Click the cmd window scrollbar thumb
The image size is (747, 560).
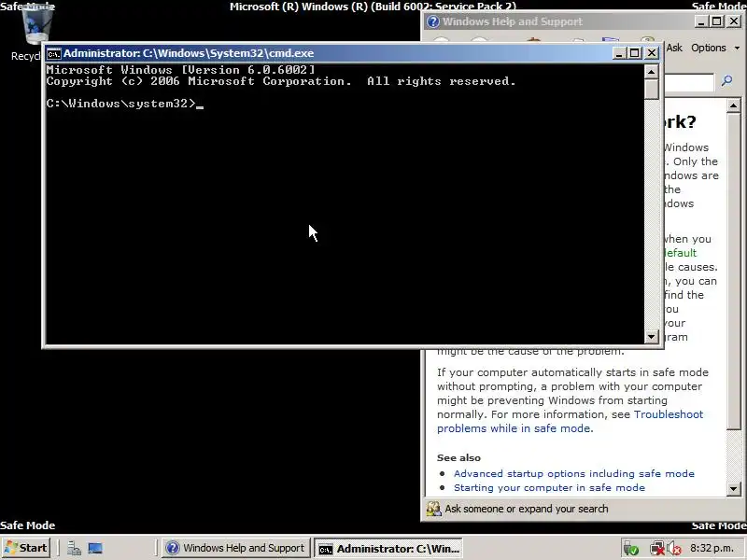(651, 89)
